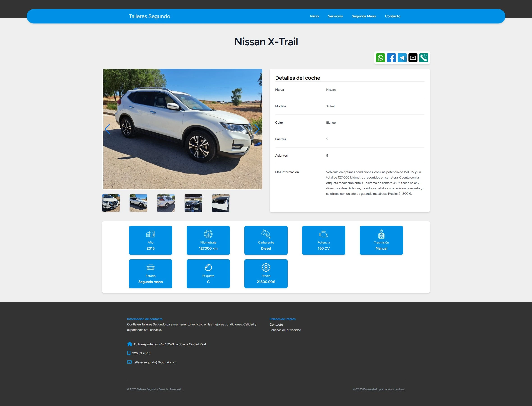Image resolution: width=532 pixels, height=406 pixels.
Task: Click the main Nissan X-Trail photo
Action: click(183, 129)
